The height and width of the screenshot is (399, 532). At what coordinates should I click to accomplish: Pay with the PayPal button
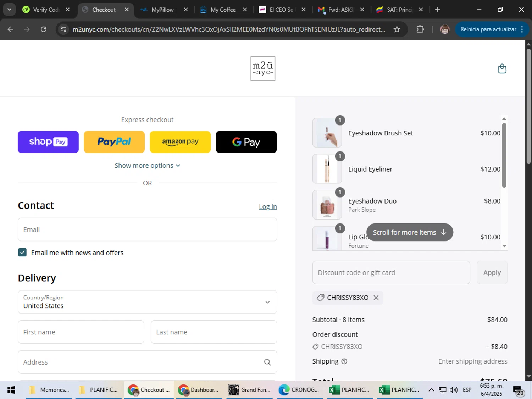(x=114, y=142)
